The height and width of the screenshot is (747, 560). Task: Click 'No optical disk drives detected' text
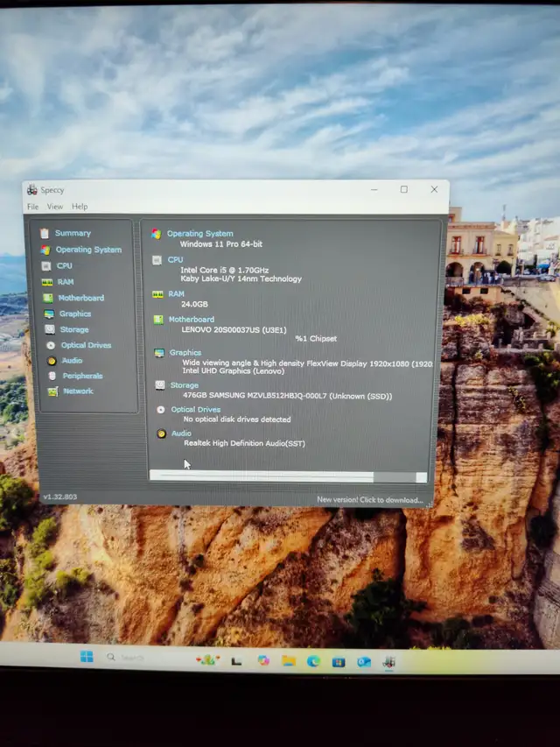(x=236, y=419)
